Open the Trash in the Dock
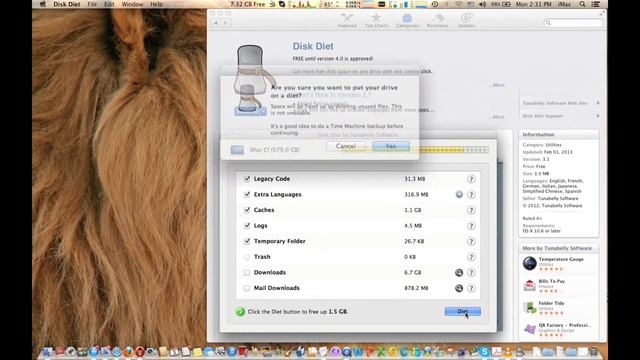This screenshot has width=640, height=360. tap(593, 351)
